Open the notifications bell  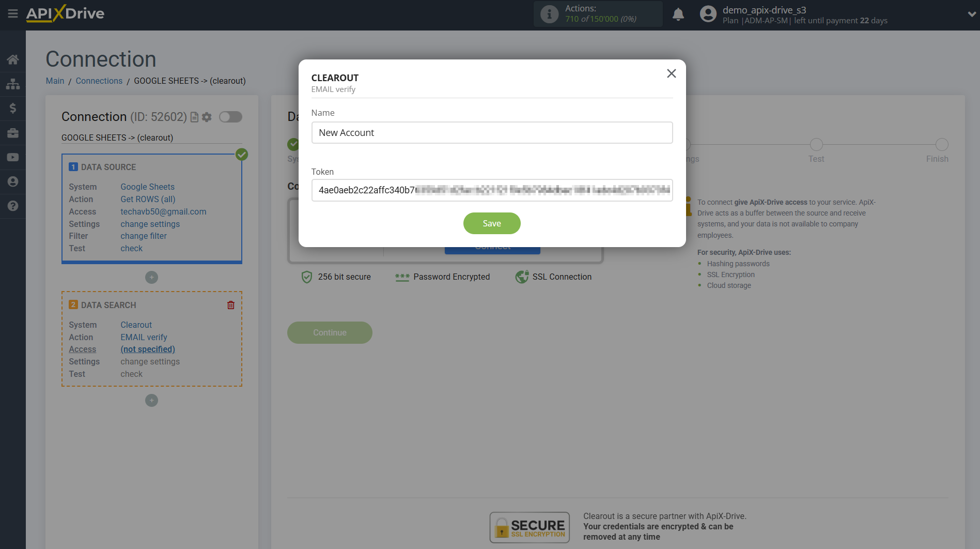tap(678, 14)
